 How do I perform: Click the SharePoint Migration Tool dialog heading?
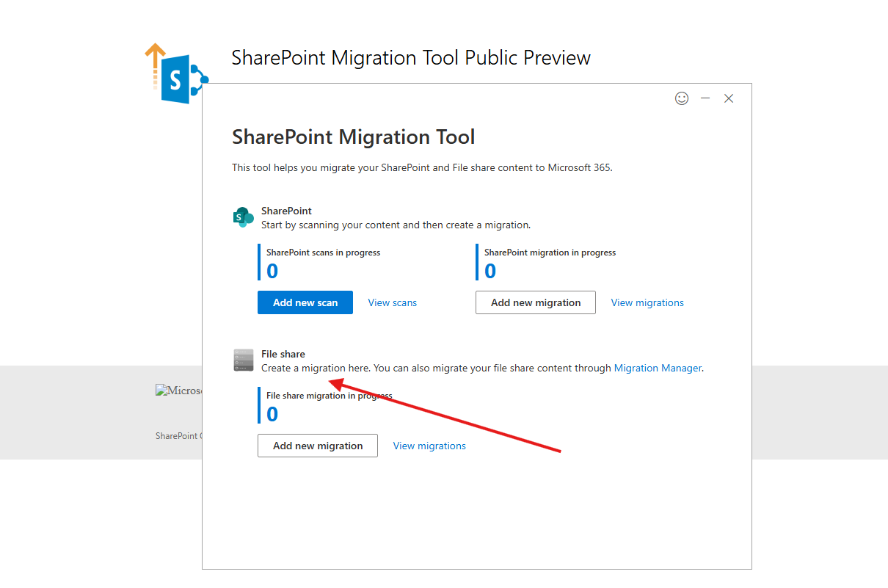353,137
